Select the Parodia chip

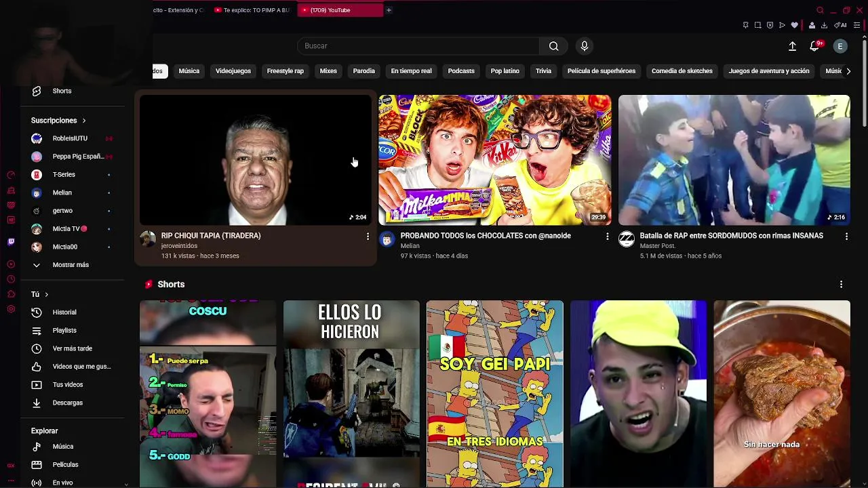364,71
